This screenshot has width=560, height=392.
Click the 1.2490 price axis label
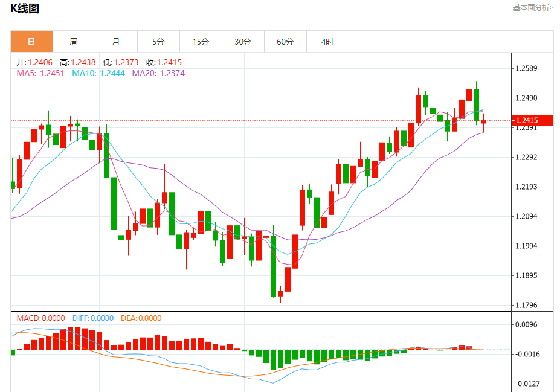click(526, 98)
